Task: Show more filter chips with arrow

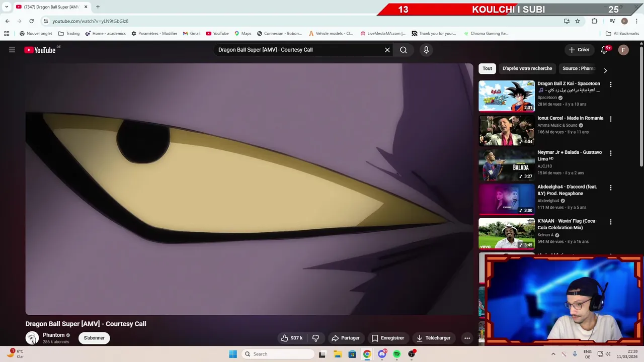Action: 605,70
